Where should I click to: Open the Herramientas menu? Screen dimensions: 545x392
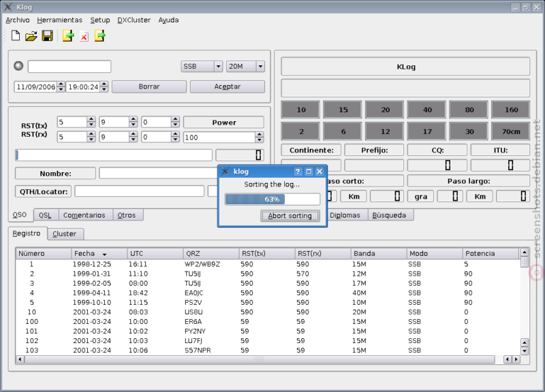[59, 20]
